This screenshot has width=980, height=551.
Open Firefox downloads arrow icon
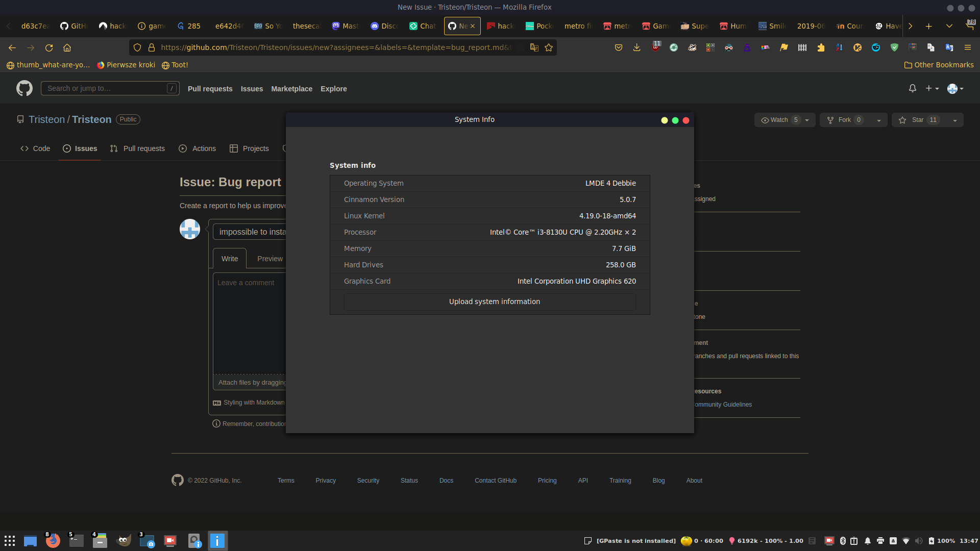(636, 47)
